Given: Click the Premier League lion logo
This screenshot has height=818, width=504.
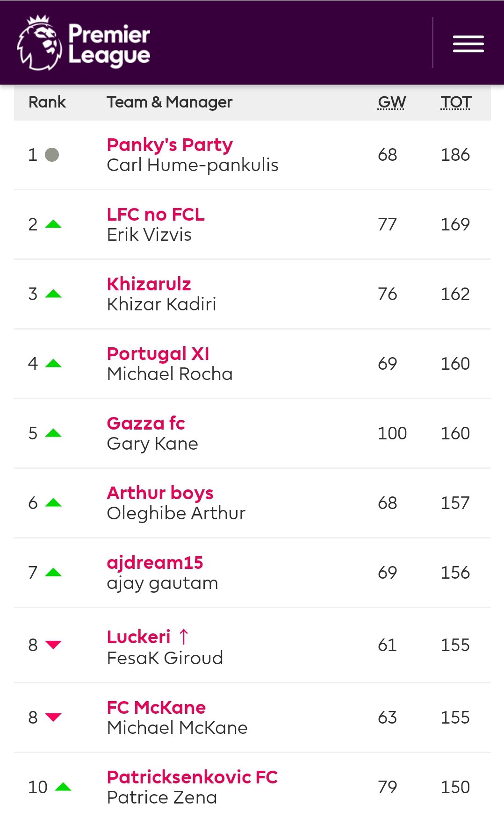Looking at the screenshot, I should pyautogui.click(x=39, y=43).
